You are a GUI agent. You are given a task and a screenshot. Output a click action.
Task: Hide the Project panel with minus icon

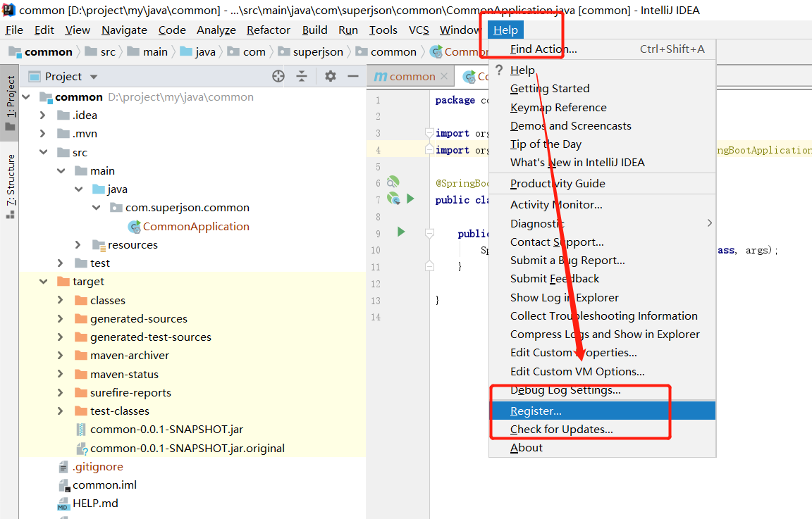point(353,77)
